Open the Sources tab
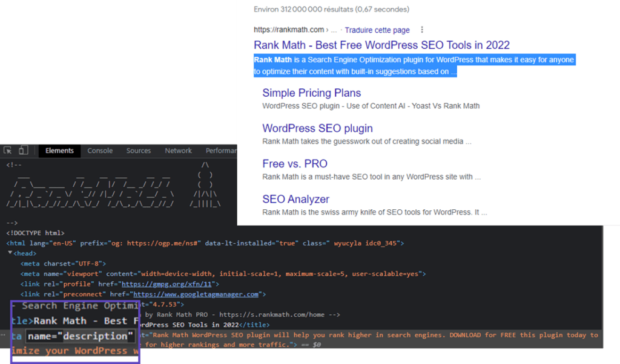 (x=139, y=151)
